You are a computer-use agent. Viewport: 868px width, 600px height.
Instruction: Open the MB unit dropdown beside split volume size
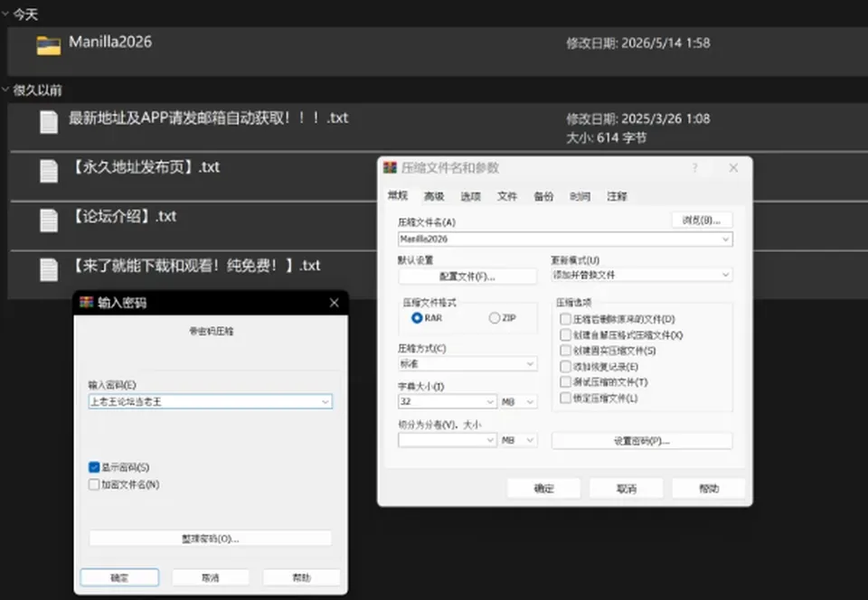point(518,440)
